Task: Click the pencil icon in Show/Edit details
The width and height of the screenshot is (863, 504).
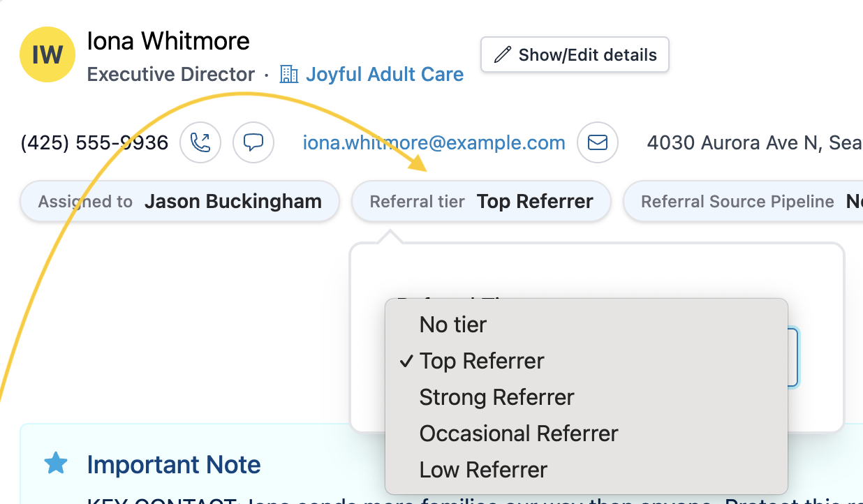Action: 502,55
